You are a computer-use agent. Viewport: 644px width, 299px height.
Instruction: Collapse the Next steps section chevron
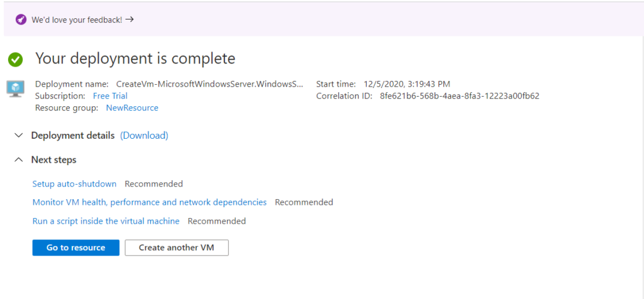click(18, 160)
